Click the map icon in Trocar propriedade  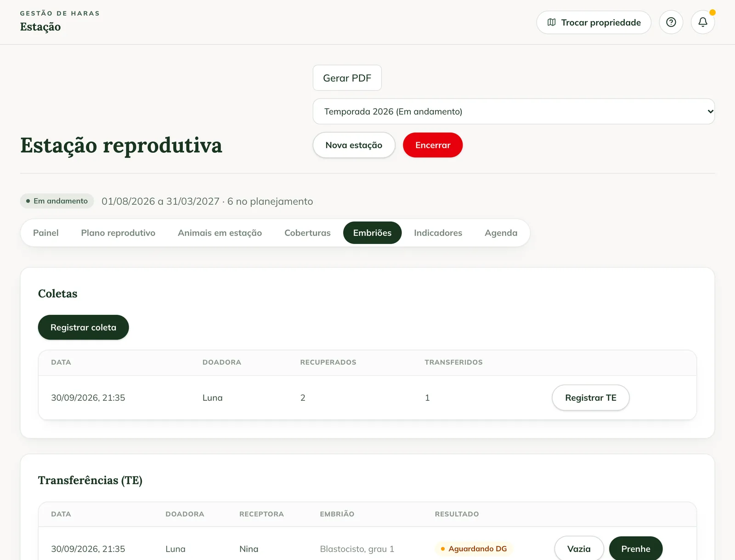click(x=552, y=22)
